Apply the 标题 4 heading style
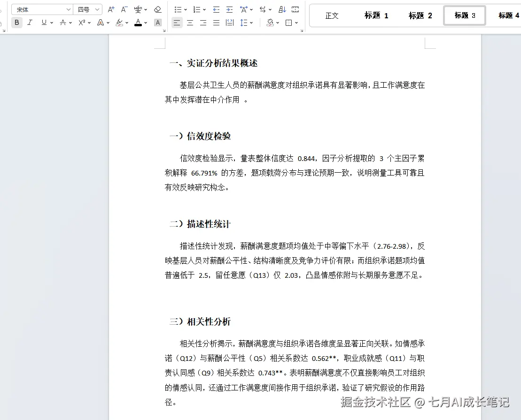521x420 pixels. pos(508,15)
